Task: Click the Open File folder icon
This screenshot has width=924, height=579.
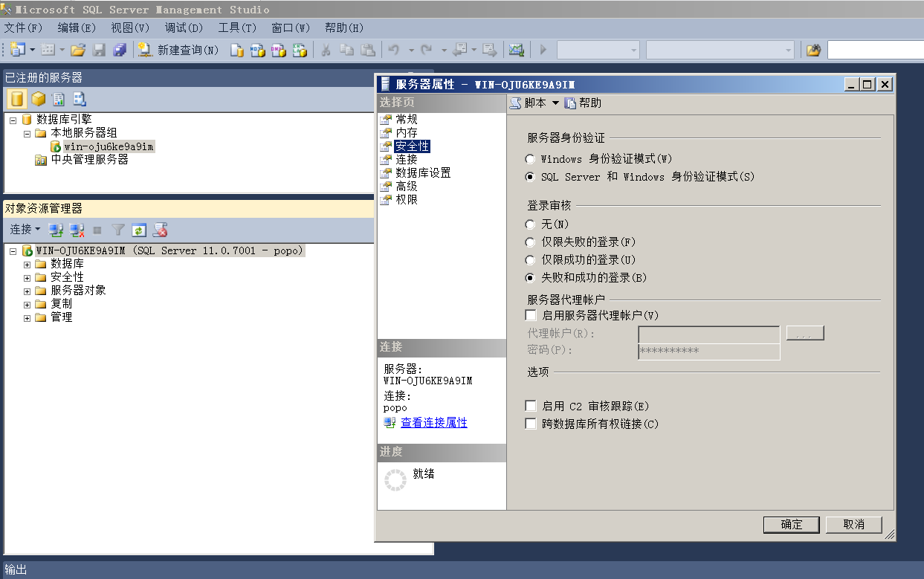Action: click(78, 50)
